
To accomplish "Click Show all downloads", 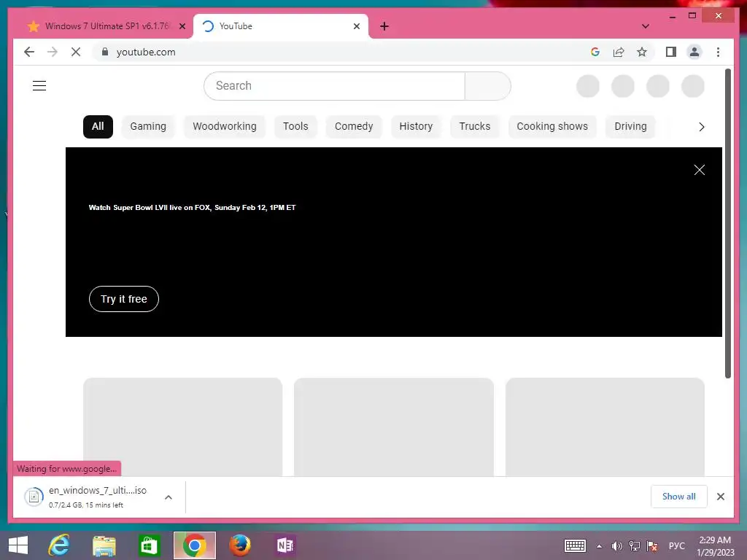I will click(x=678, y=497).
